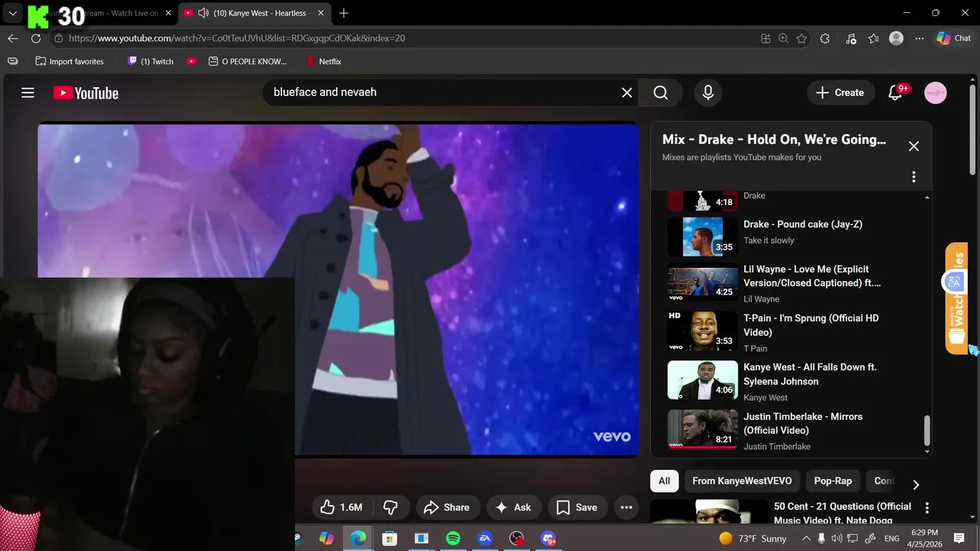Open the O PEOPLE KNOW bookmark
This screenshot has height=551, width=980.
point(247,61)
